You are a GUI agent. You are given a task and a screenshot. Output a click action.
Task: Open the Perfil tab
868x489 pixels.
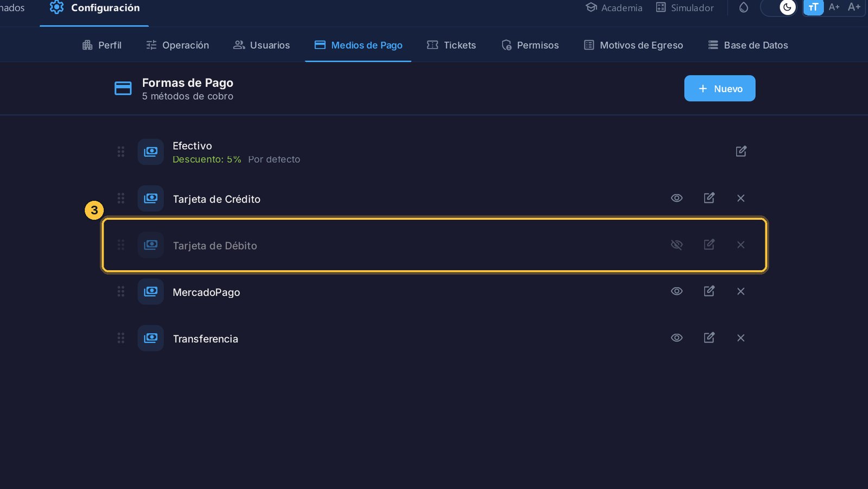coord(101,45)
